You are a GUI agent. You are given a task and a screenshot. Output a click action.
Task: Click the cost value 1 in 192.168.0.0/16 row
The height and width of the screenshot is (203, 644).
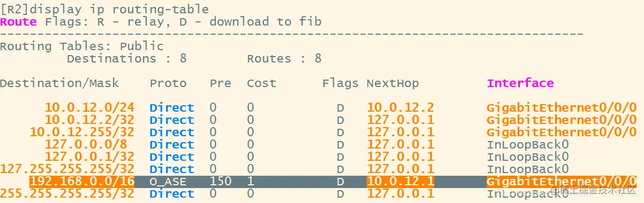point(251,182)
